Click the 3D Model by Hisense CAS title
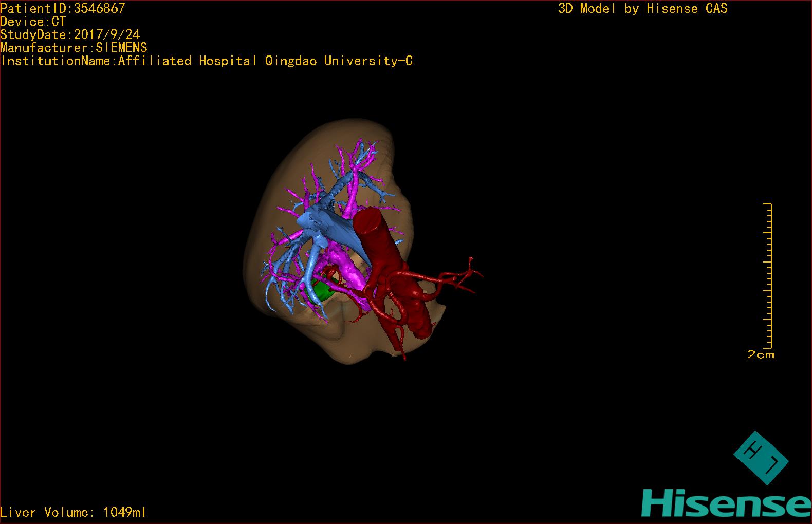The width and height of the screenshot is (812, 524). (643, 9)
